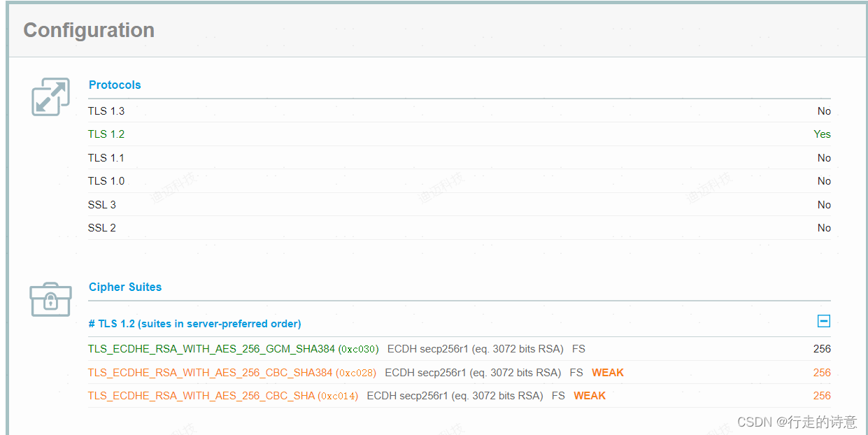Open the Cipher Suites heading link

tap(125, 287)
